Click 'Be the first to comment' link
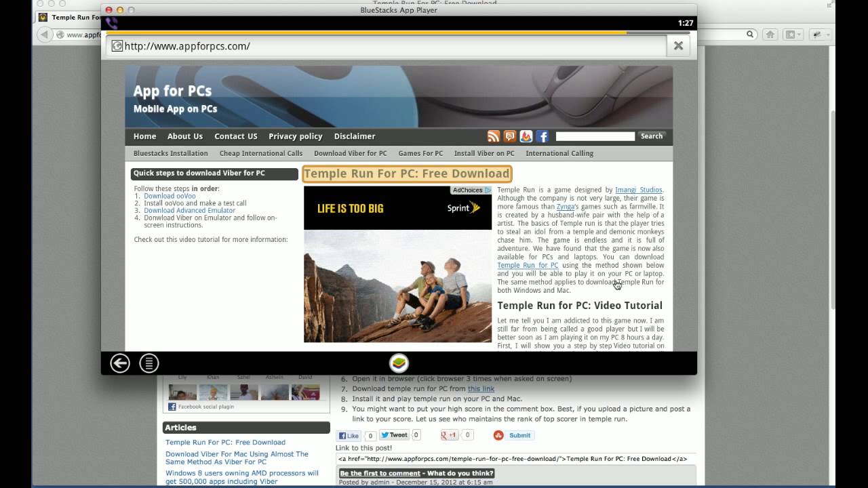The image size is (868, 488). pos(380,473)
